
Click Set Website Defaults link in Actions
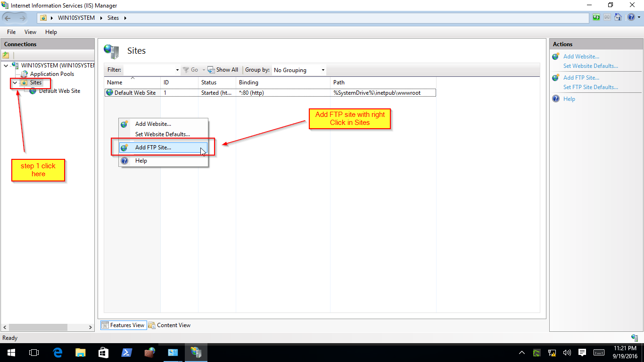click(x=591, y=66)
